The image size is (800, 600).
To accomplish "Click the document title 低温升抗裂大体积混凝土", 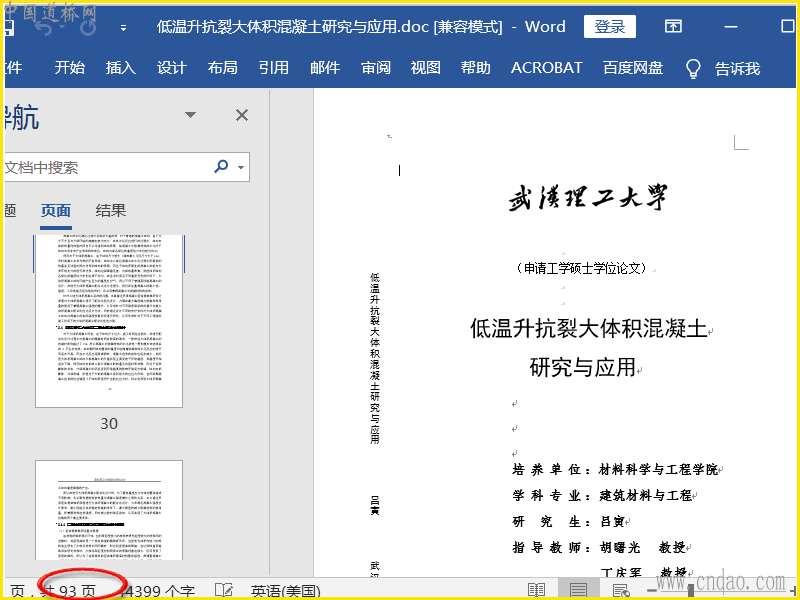I will pos(588,328).
